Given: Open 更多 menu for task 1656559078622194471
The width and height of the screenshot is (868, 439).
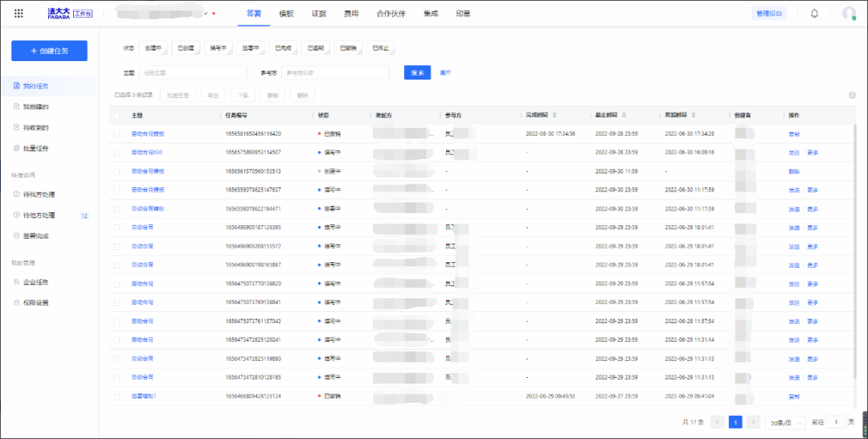Looking at the screenshot, I should pos(812,209).
